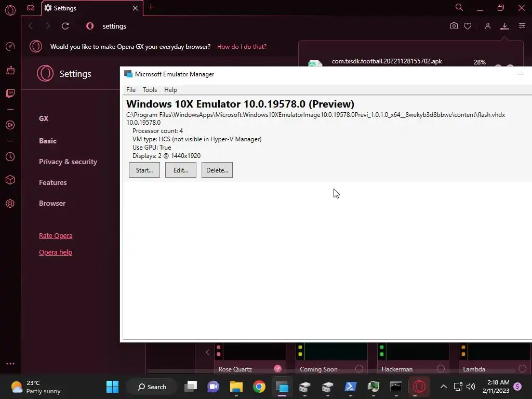
Task: Select the Coming Soon theme radio button
Action: (x=359, y=368)
